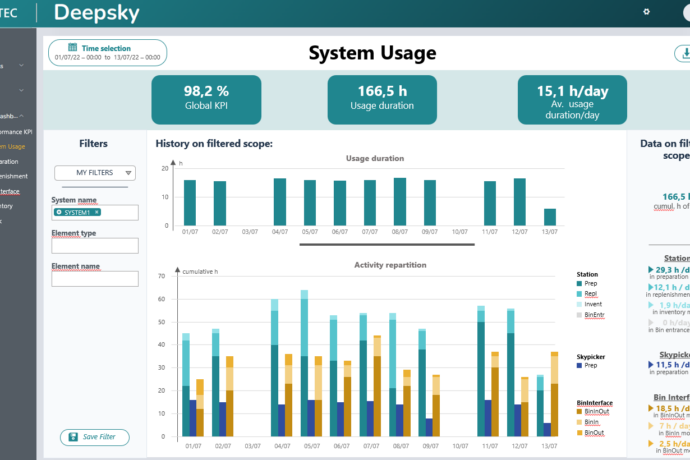Viewport: 690px width, 460px height.
Task: Click the 'Filters' panel heading
Action: (93, 144)
